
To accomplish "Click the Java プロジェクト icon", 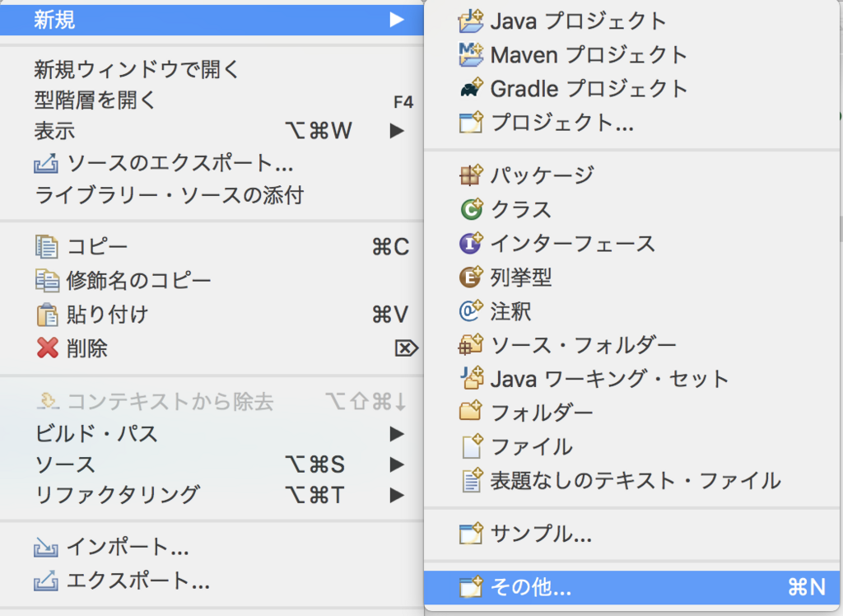I will tap(471, 21).
